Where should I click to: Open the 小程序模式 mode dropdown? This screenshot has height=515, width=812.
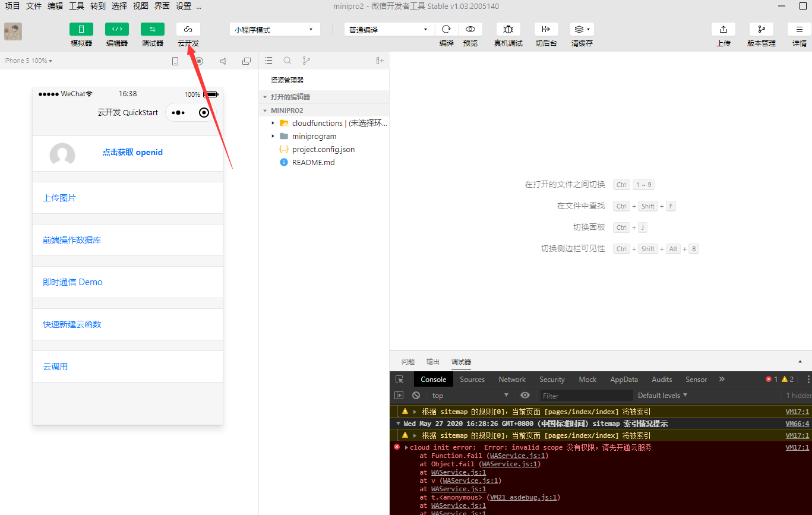275,29
